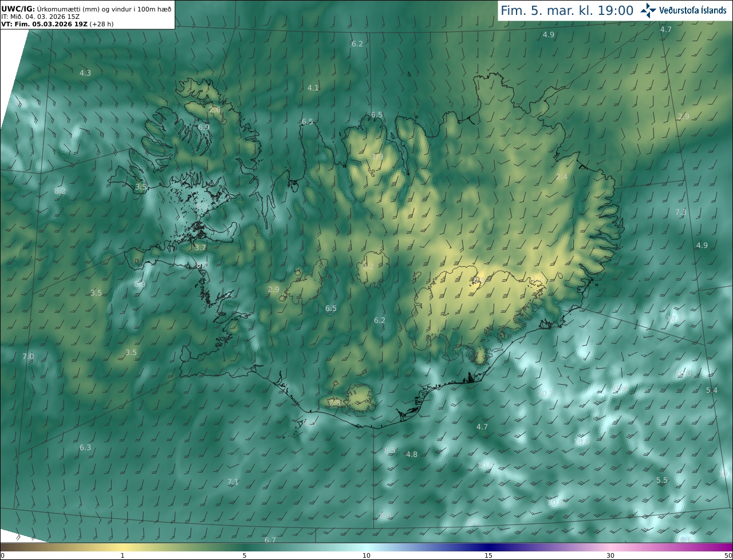
Task: Click the '4.3' value on the map
Action: 85,73
